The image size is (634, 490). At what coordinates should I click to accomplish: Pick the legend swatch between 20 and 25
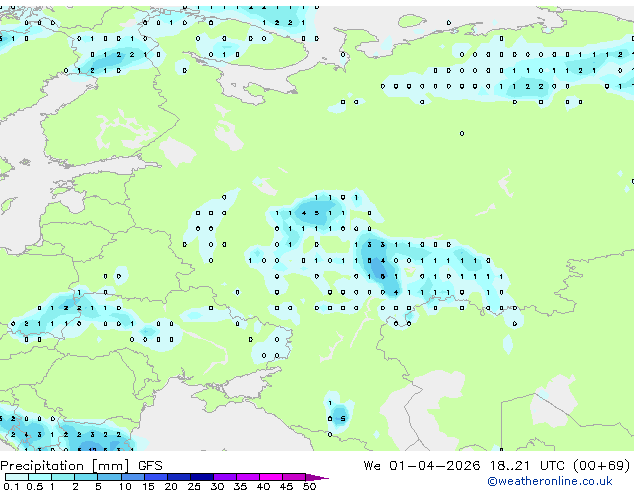[179, 477]
